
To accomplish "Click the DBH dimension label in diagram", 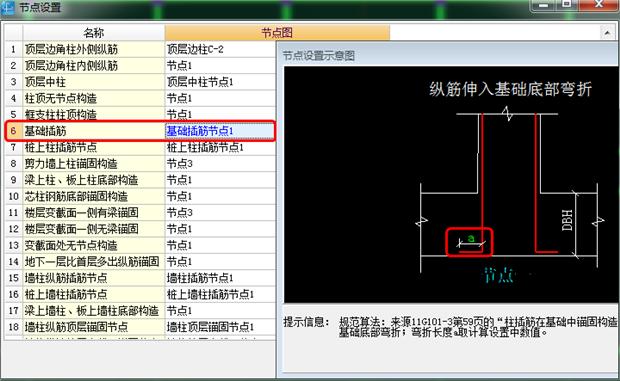I will point(567,220).
